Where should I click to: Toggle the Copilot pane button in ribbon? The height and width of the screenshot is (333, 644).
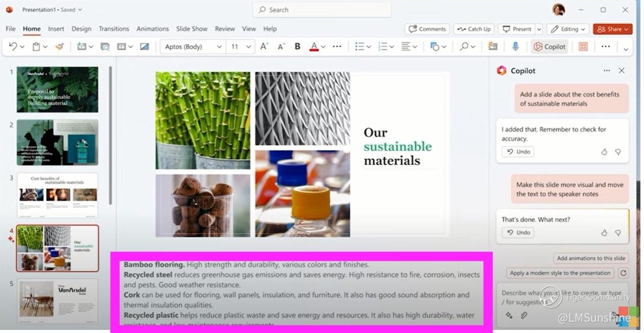coord(549,46)
